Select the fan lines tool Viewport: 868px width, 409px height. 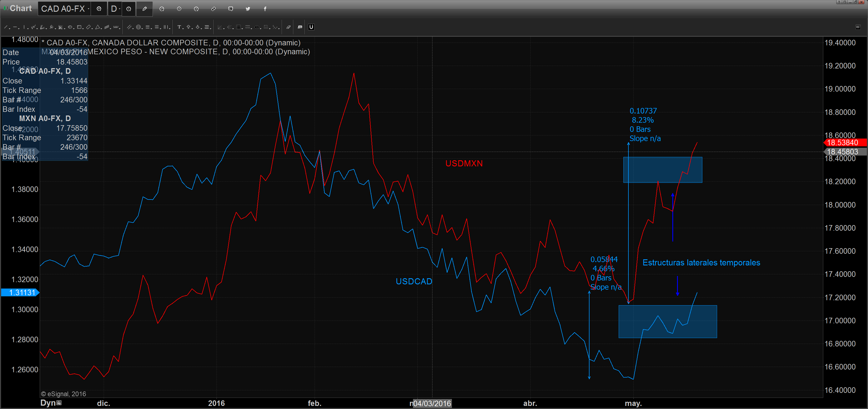point(43,27)
